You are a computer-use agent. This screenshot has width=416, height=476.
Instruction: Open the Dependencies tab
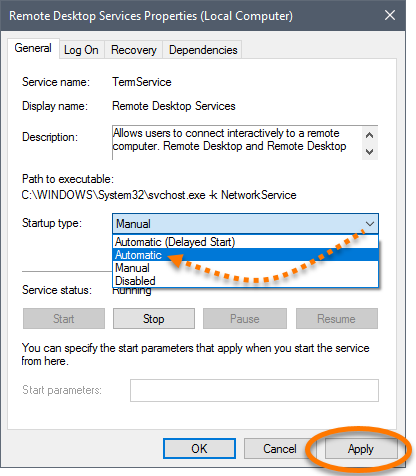203,50
